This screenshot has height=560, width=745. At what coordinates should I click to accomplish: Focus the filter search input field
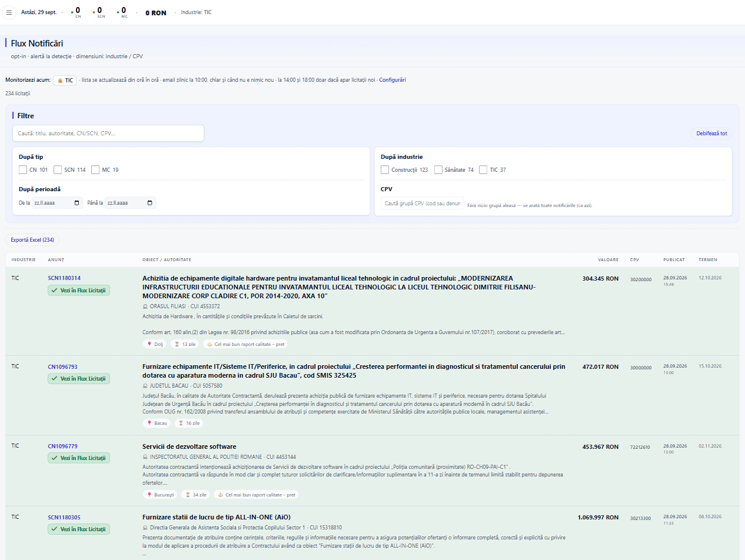pos(108,134)
